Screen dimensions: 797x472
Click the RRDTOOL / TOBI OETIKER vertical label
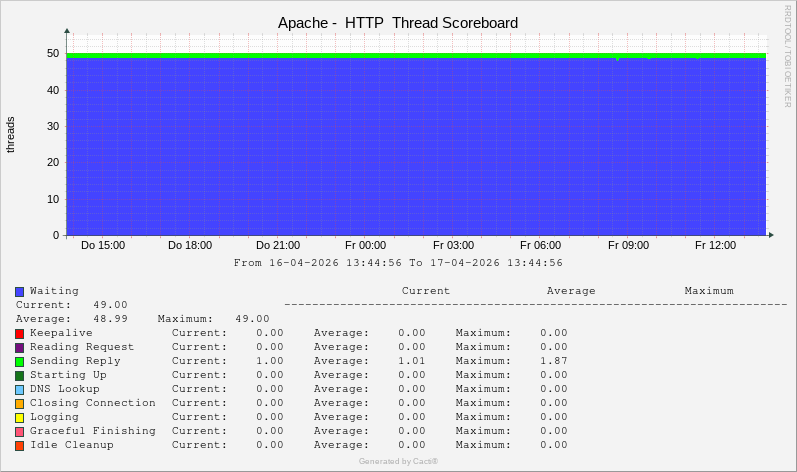click(x=788, y=56)
